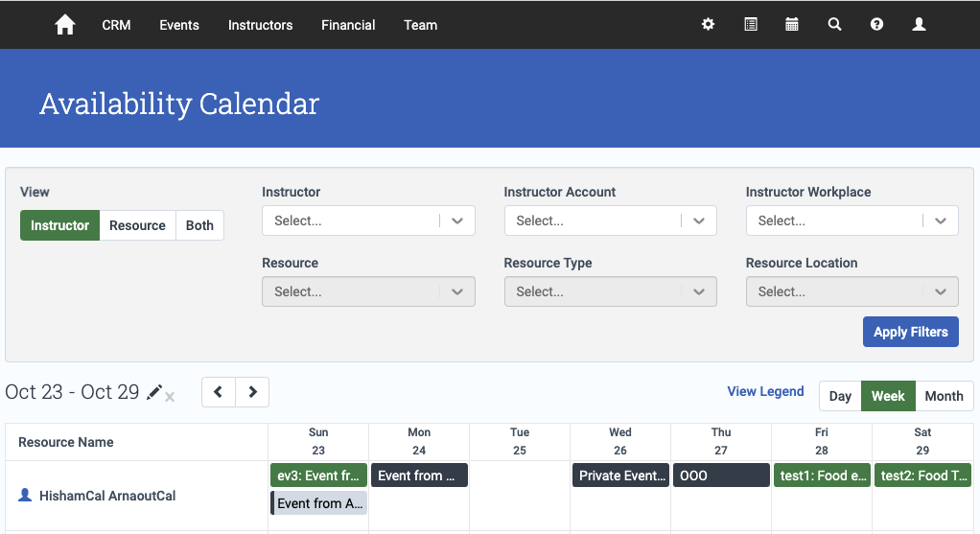980x534 pixels.
Task: Select the Instructor view toggle
Action: 60,225
